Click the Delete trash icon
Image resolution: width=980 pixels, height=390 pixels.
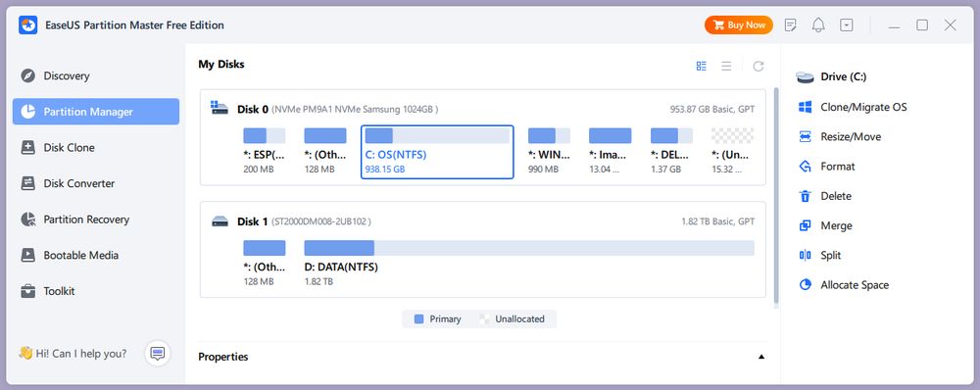point(805,196)
